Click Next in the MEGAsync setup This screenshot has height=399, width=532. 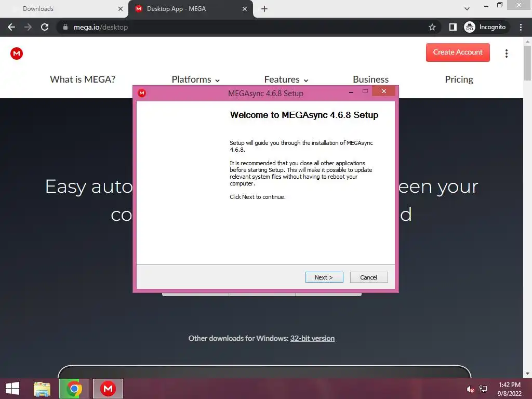click(x=324, y=277)
